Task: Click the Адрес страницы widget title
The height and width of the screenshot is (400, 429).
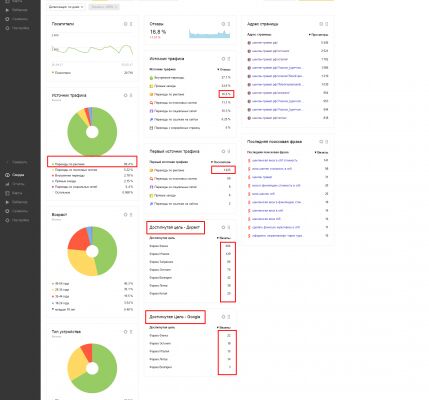Action: click(263, 24)
